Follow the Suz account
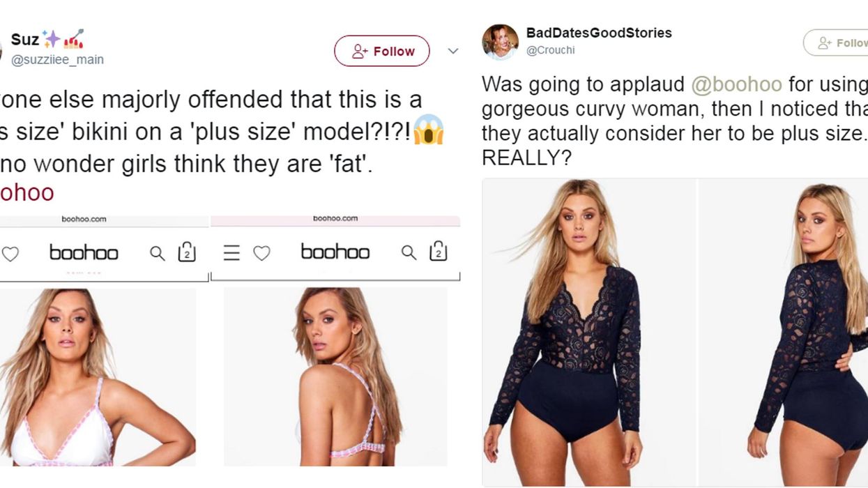The height and width of the screenshot is (488, 868). [381, 51]
